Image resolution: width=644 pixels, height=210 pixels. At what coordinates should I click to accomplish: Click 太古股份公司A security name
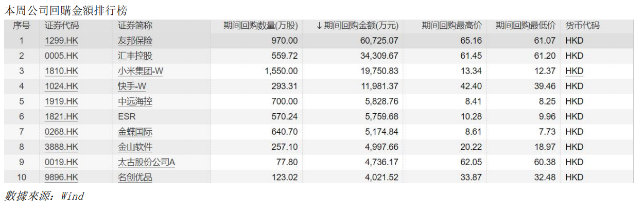(147, 162)
